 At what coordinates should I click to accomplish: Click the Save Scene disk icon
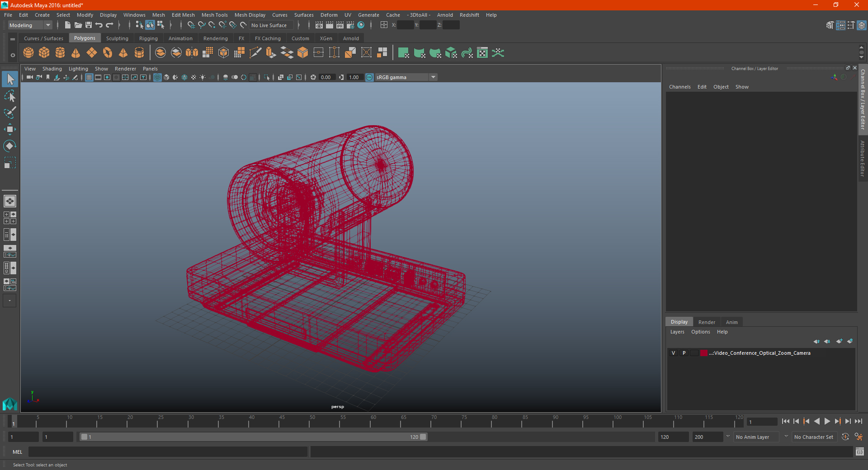click(89, 25)
